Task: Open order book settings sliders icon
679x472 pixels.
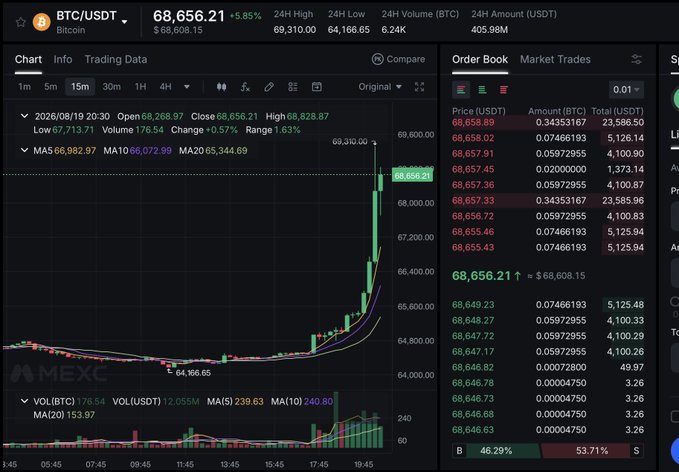Action: (x=637, y=59)
